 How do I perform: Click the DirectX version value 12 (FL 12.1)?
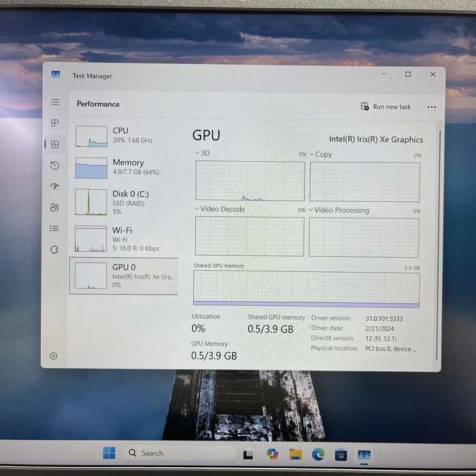tap(381, 339)
